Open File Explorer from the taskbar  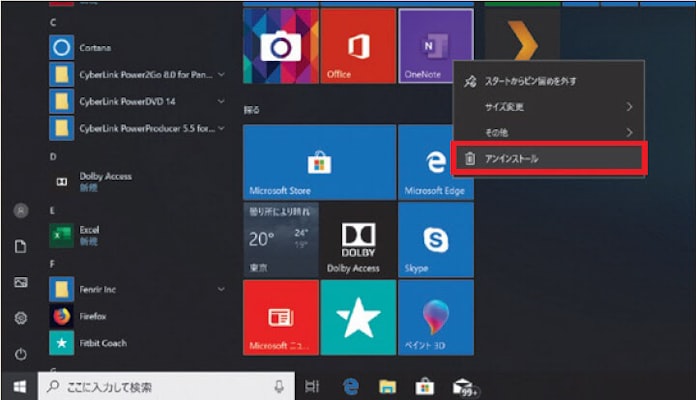point(388,387)
